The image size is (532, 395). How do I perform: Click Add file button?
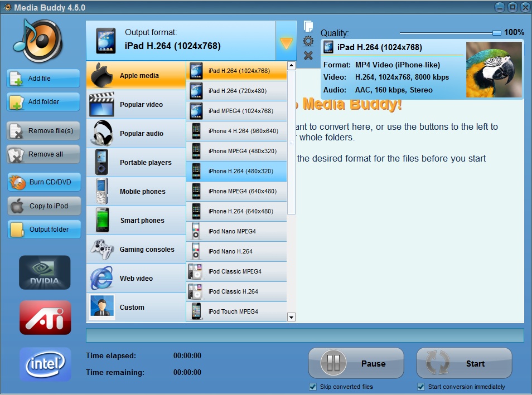point(43,79)
